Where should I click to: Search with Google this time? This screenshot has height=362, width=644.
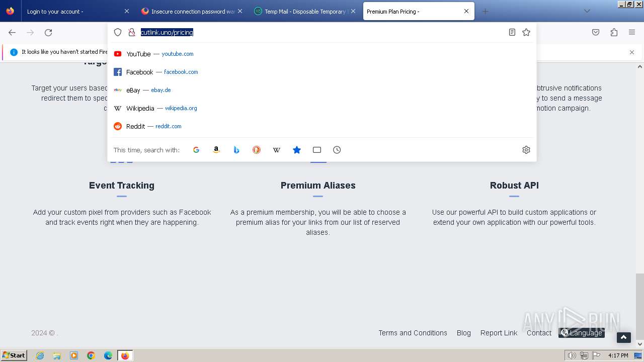[x=196, y=150]
